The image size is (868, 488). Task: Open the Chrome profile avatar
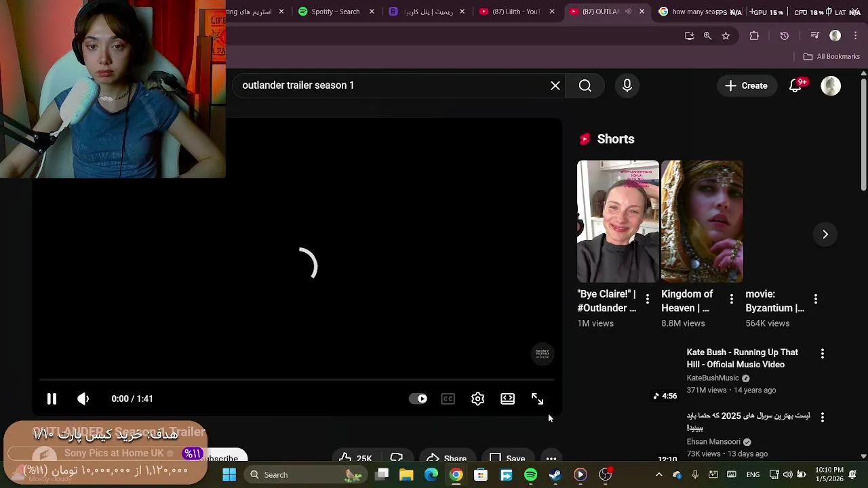pos(835,36)
